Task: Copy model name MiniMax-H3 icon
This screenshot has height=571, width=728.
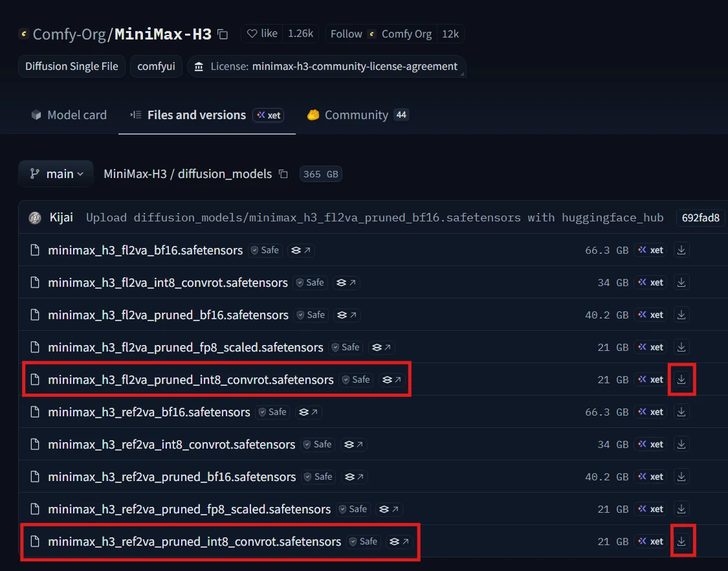Action: pos(223,34)
